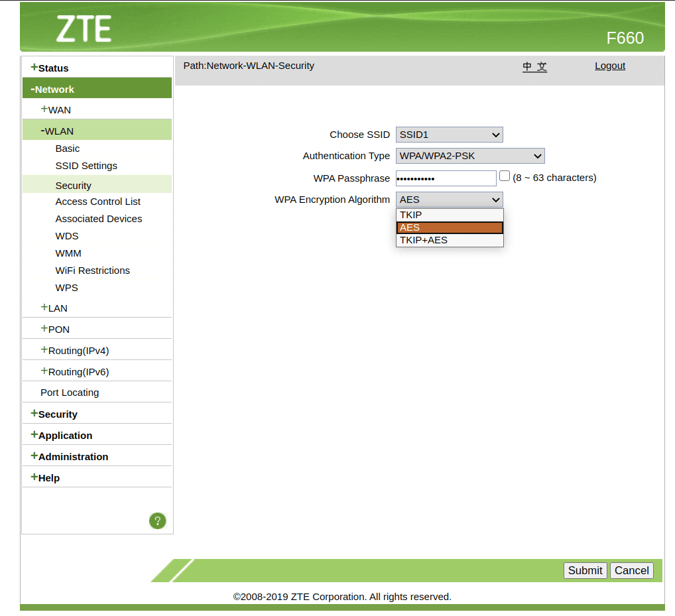
Task: Collapse the WPA Encryption Algorithm dropdown
Action: coord(449,200)
